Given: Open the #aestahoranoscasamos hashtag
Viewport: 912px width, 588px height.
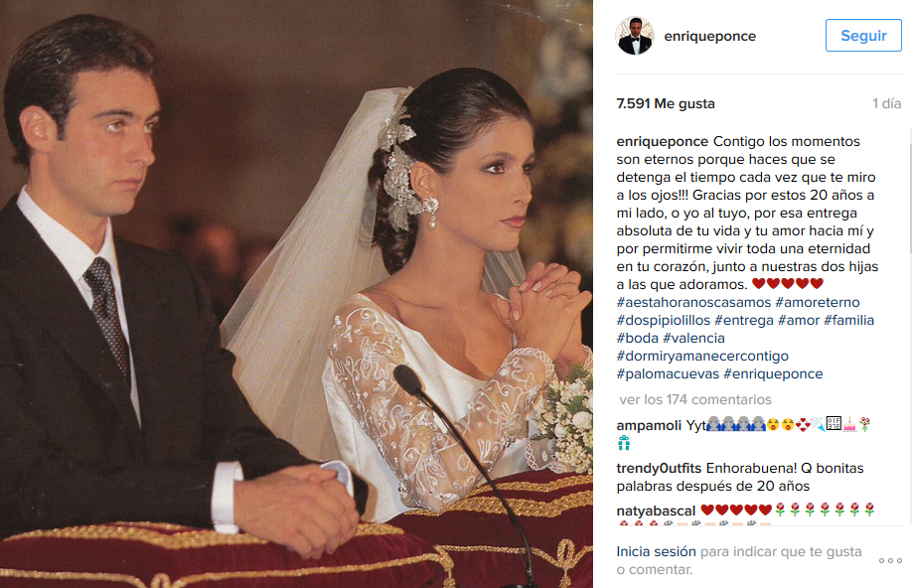Looking at the screenshot, I should click(693, 302).
